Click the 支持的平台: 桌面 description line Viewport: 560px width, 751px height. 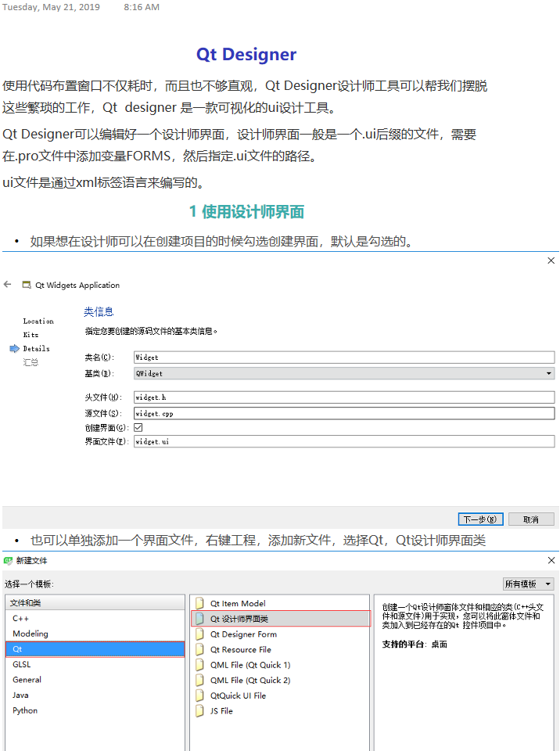coord(415,644)
